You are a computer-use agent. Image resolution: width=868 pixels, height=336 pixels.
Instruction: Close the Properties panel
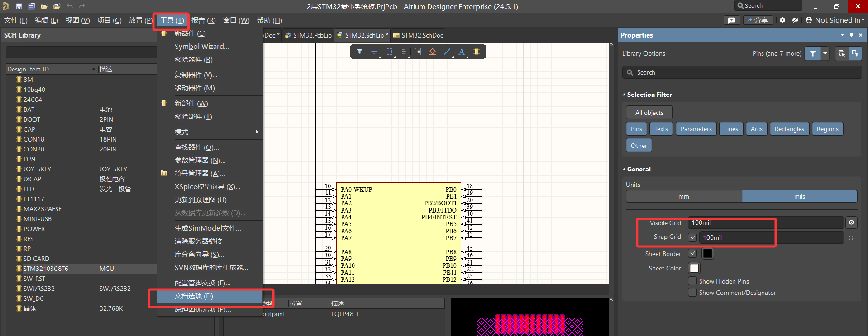coord(860,35)
